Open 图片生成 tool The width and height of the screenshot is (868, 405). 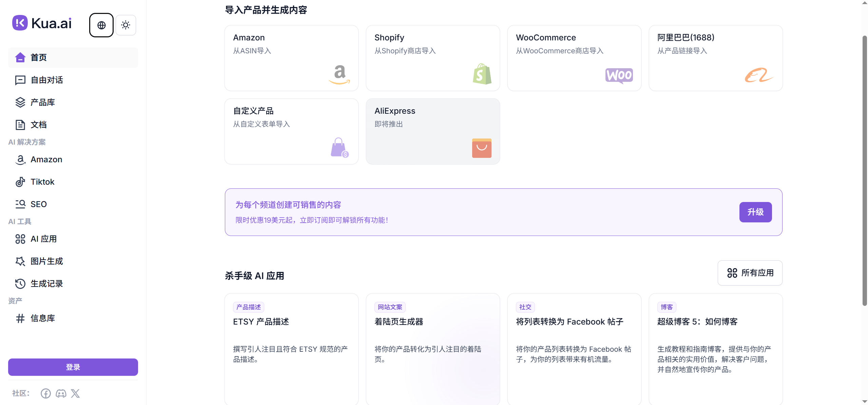[x=73, y=261]
